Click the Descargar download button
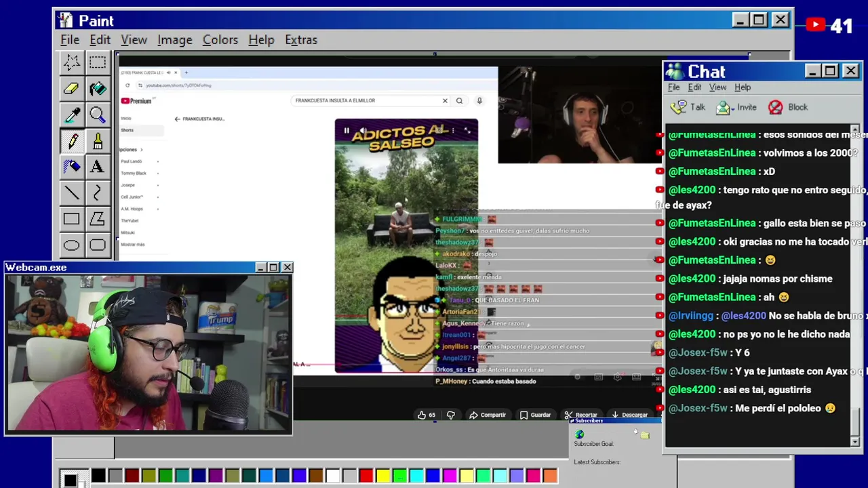This screenshot has width=868, height=488. [x=630, y=415]
